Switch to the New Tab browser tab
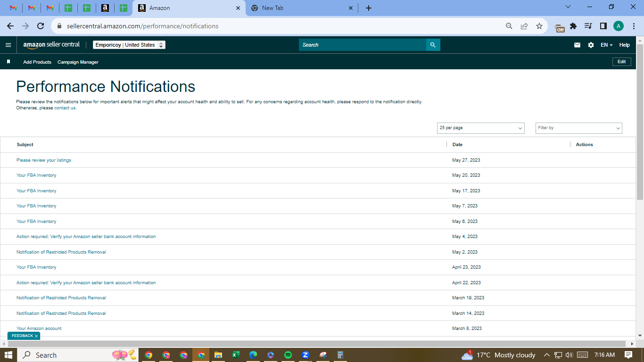 click(302, 8)
